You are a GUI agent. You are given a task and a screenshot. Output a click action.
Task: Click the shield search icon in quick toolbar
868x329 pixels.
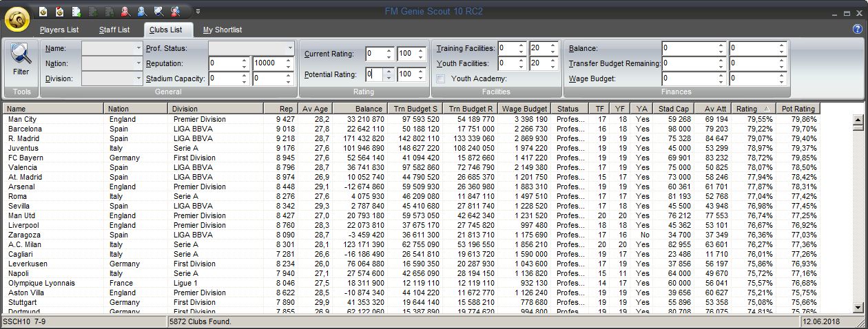coord(158,11)
